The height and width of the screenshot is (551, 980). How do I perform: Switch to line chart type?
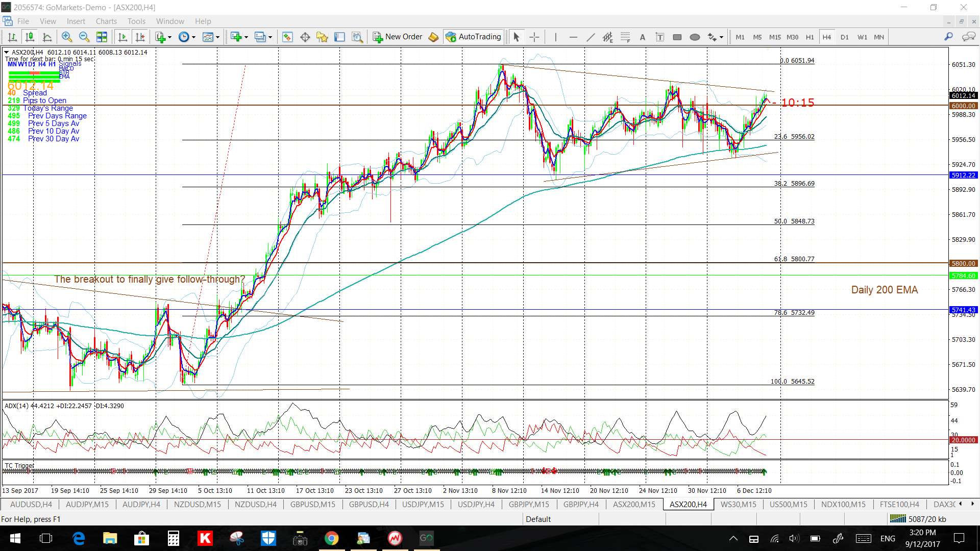coord(47,37)
